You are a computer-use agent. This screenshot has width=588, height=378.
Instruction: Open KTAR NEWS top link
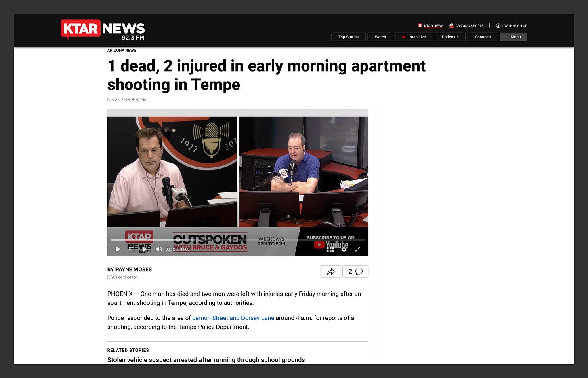(430, 26)
